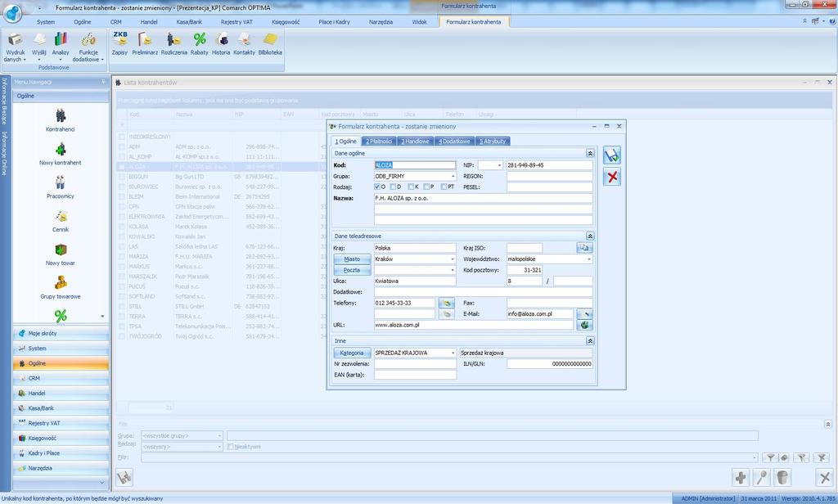Click the Kod field containing ALOZA
Screen dimensions: 838x504
(415, 165)
